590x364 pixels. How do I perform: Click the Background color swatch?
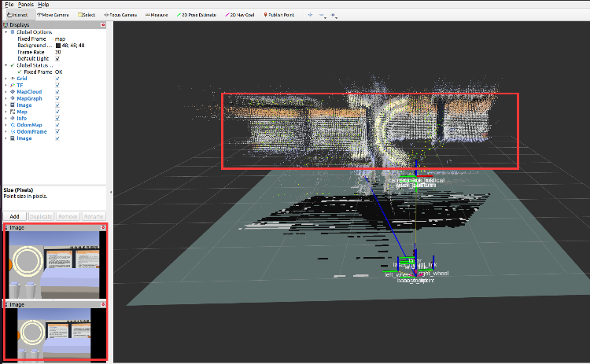(x=57, y=46)
